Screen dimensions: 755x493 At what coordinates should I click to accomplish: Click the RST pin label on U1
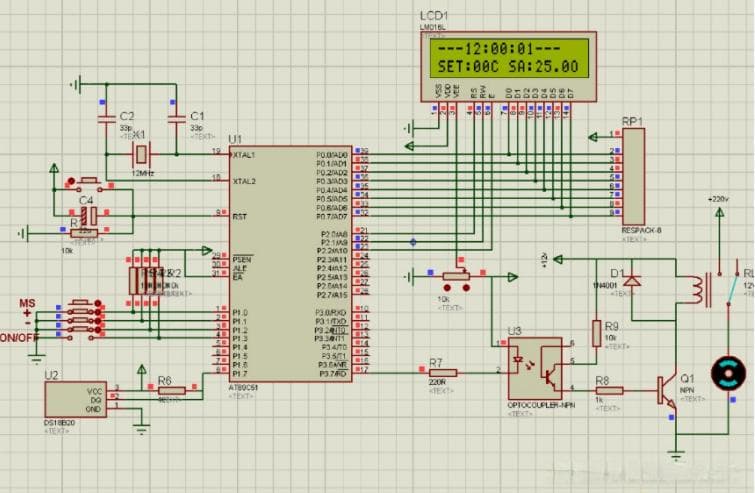point(239,217)
